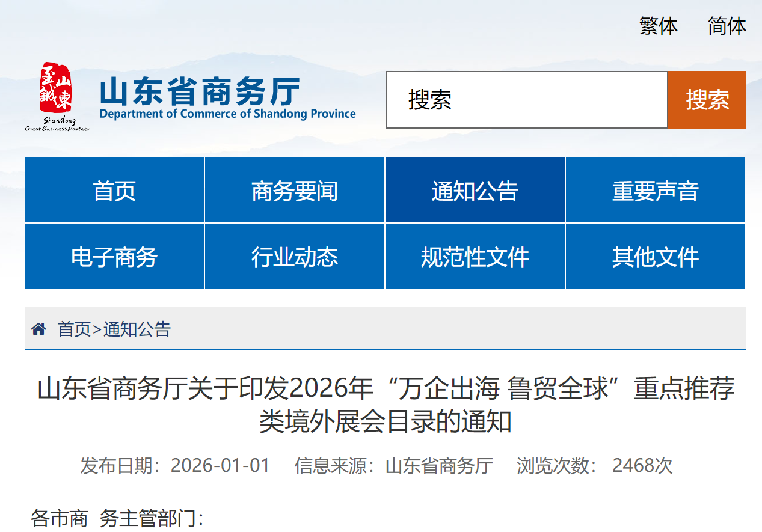Image resolution: width=762 pixels, height=532 pixels.
Task: Click into the 搜索 search input field
Action: click(x=526, y=100)
